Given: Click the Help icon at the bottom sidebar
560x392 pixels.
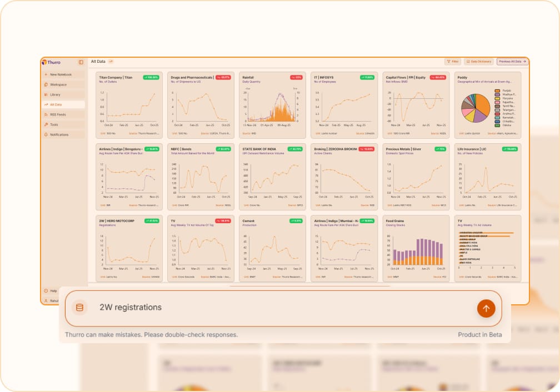Looking at the screenshot, I should [46, 290].
